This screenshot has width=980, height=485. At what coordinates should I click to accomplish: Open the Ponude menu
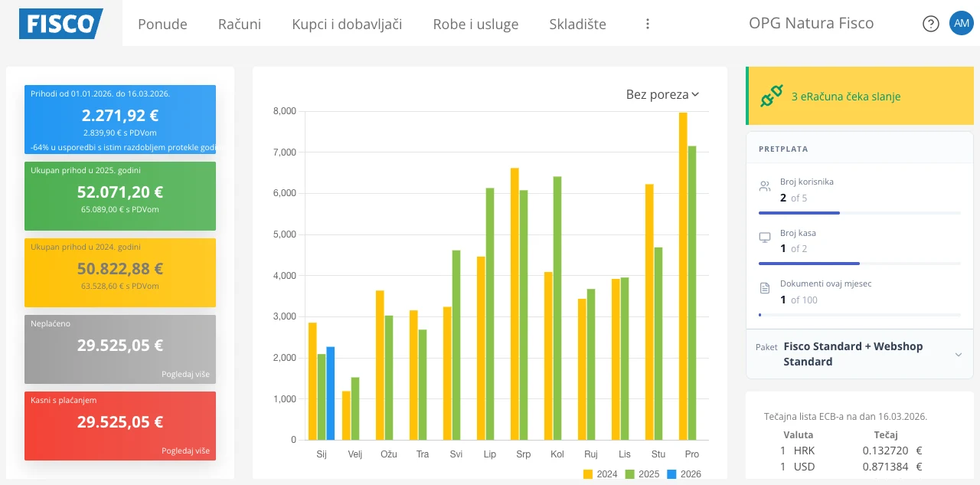162,24
